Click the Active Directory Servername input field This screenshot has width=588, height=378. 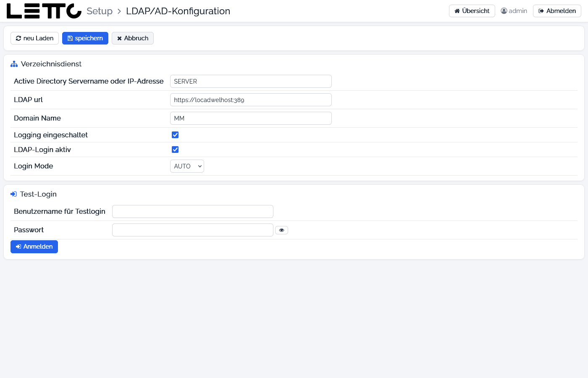251,81
